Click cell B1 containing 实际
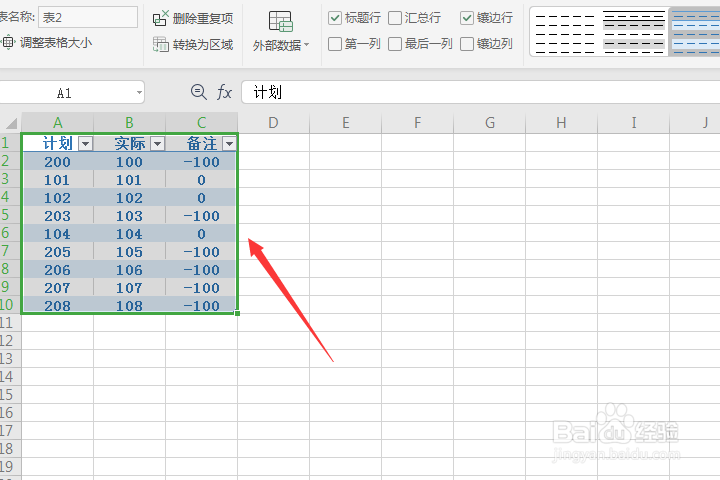The width and height of the screenshot is (720, 480). pyautogui.click(x=129, y=143)
